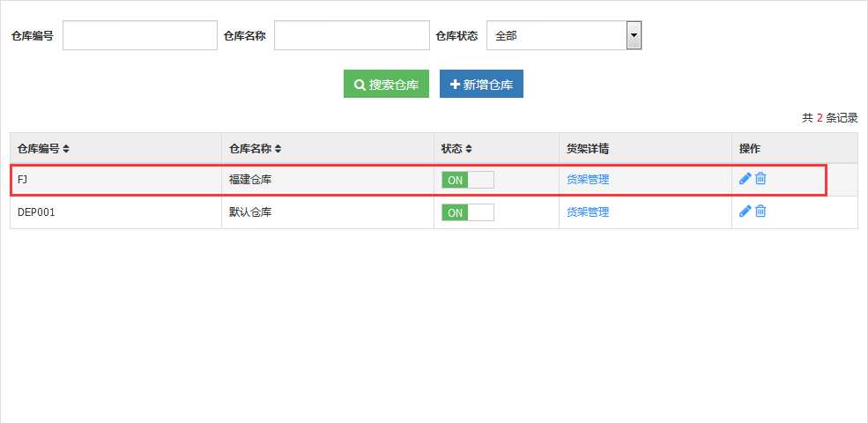Sort by 状态 column arrows
Viewport: 868px width, 423px height.
coord(468,148)
